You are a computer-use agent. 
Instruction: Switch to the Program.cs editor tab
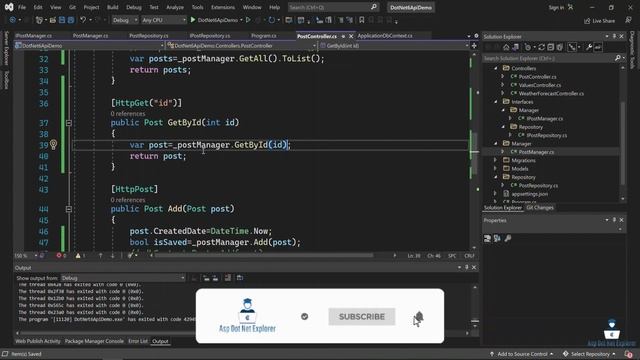(264, 36)
